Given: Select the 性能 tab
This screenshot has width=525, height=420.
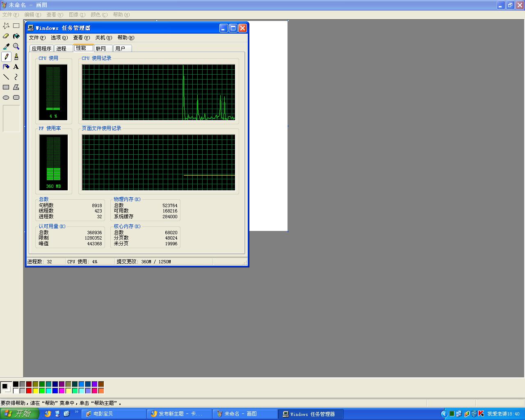Looking at the screenshot, I should [x=84, y=48].
